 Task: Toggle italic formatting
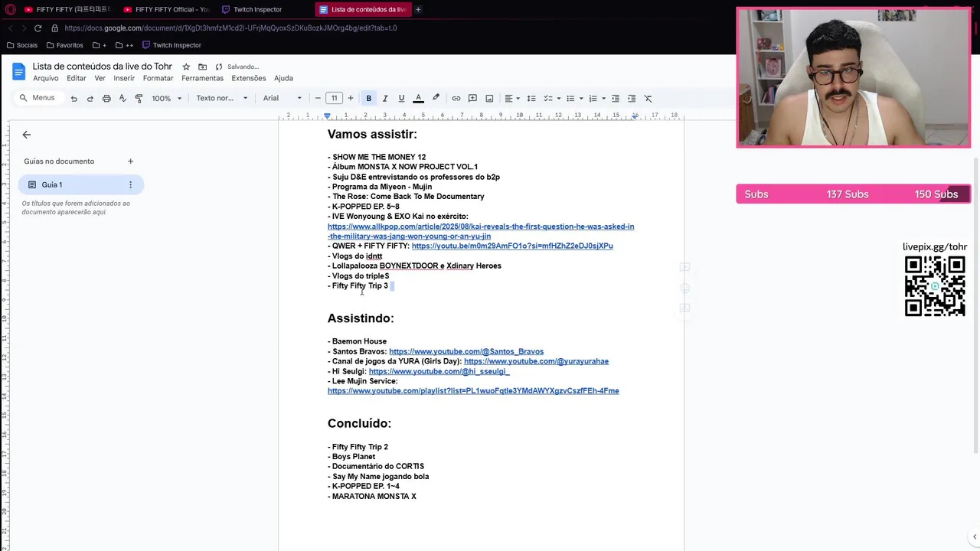click(385, 99)
